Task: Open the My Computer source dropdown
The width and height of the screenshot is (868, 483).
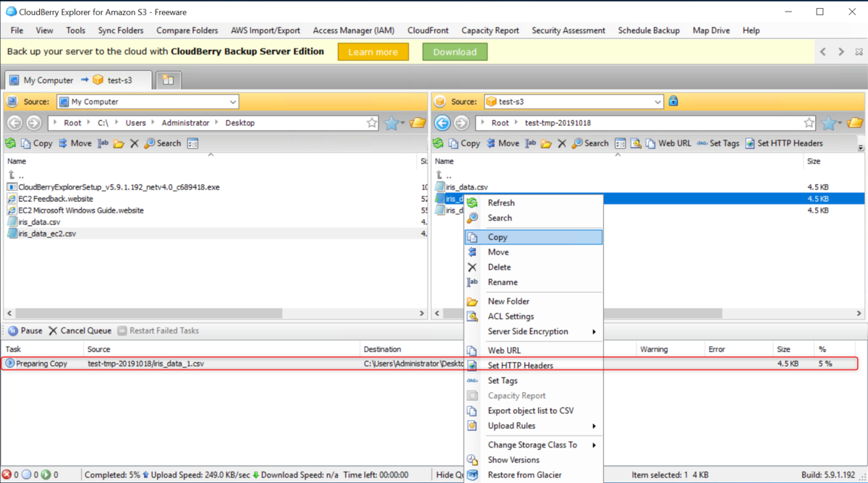Action: (233, 102)
